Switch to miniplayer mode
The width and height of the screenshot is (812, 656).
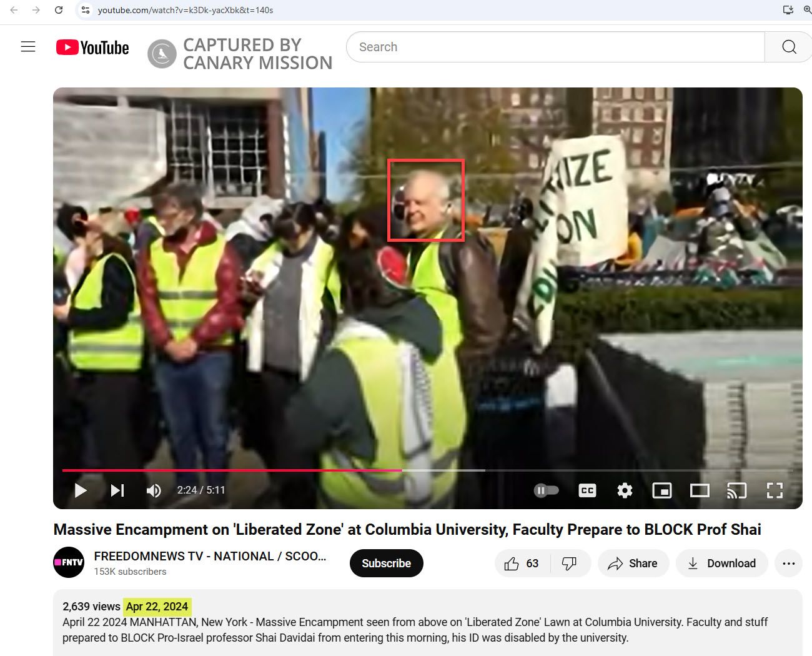point(662,490)
